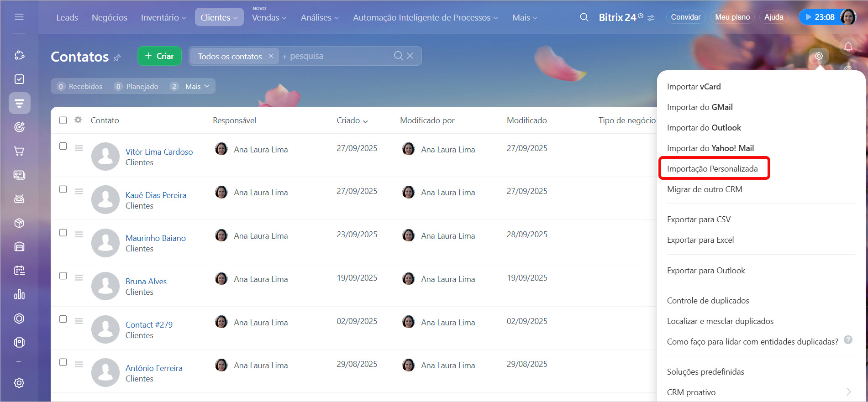Select the checkbox for Bruna Alves

click(x=63, y=276)
